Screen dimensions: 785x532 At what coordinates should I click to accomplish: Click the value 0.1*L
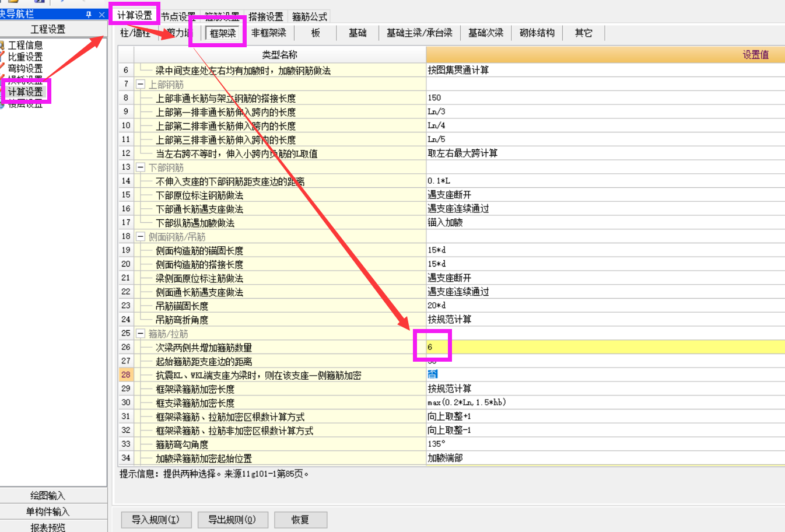439,181
